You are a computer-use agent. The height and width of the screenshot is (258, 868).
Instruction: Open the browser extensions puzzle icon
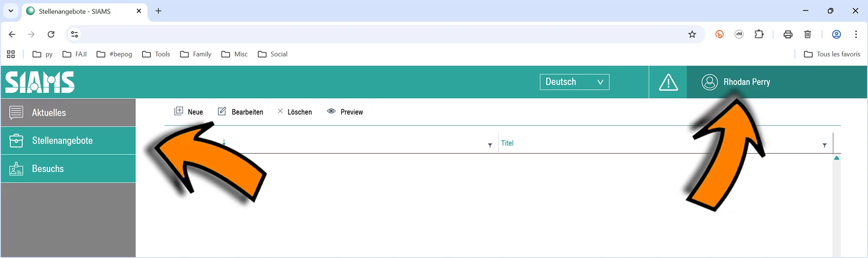tap(759, 34)
